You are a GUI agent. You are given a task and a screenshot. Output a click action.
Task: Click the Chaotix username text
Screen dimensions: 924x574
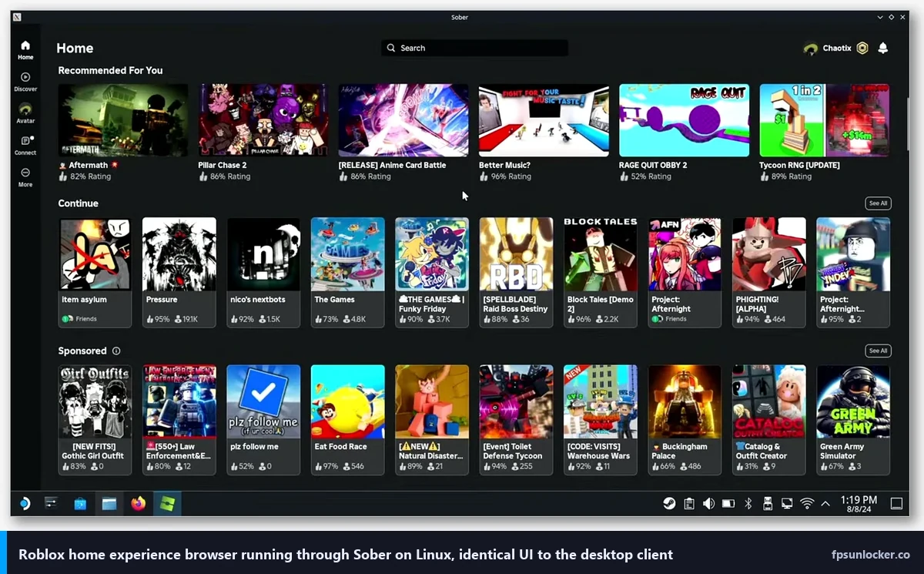click(837, 48)
